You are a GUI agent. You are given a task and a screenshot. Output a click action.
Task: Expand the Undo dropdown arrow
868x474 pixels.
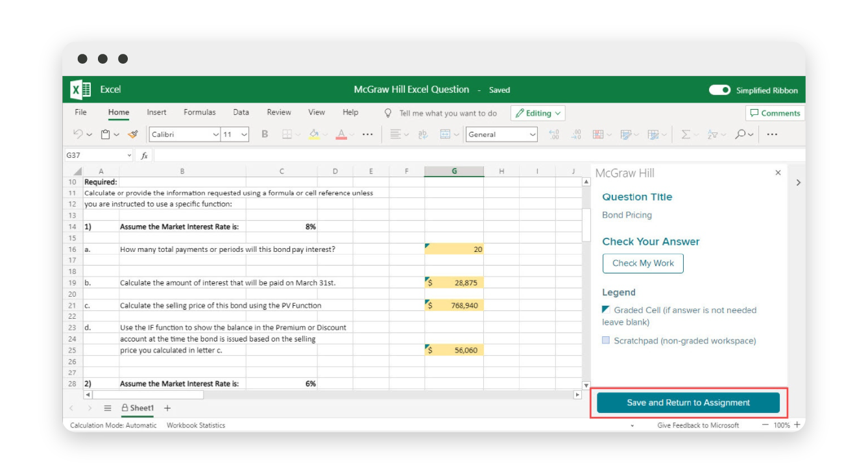89,135
